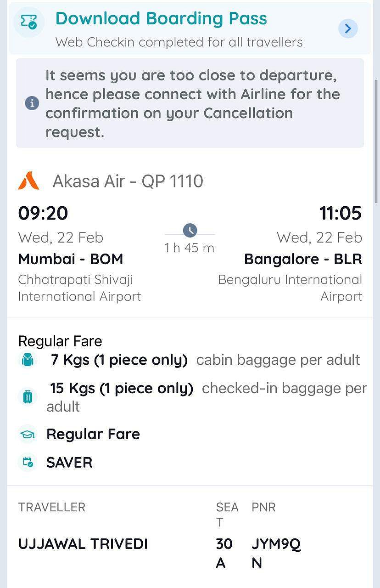Tap the checked-in baggage suitcase icon
Image resolution: width=380 pixels, height=588 pixels.
28,397
